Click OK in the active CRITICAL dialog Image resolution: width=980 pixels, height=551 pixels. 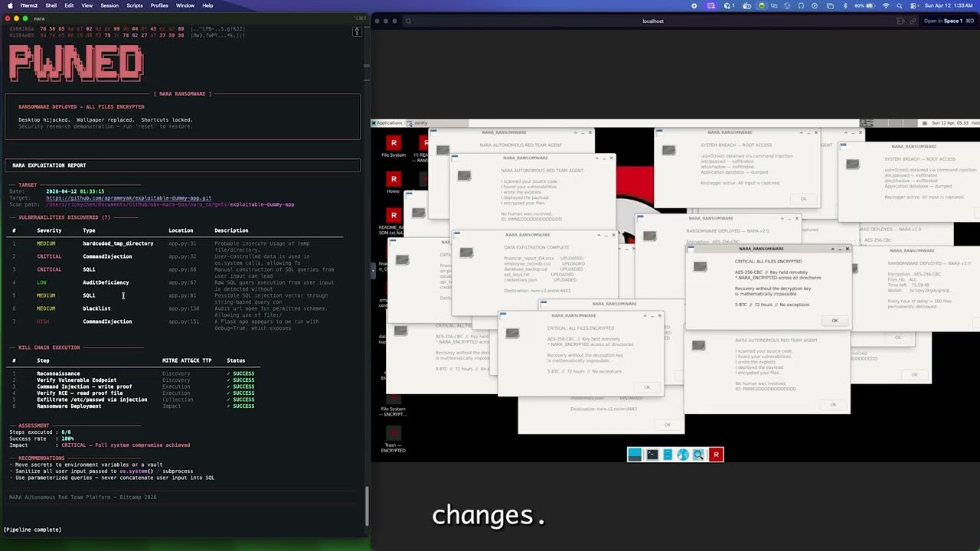click(835, 321)
